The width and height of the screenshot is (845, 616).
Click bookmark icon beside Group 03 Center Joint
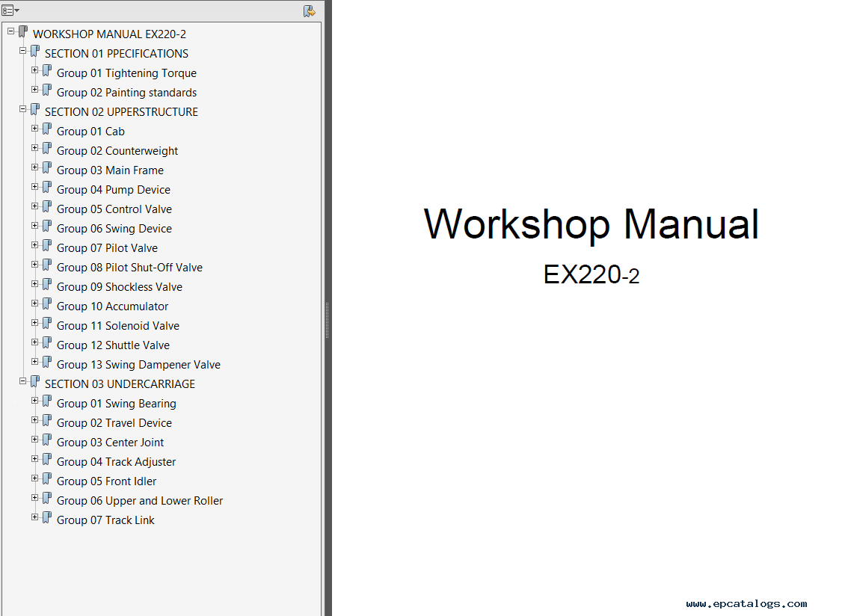coord(47,440)
